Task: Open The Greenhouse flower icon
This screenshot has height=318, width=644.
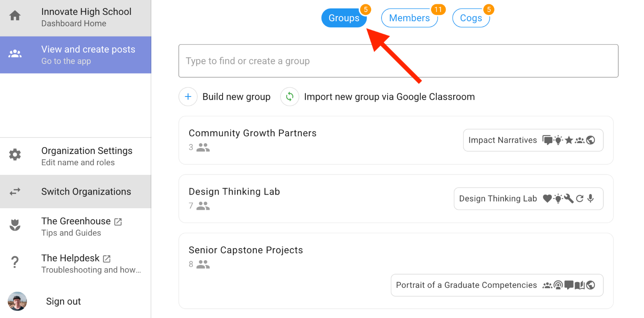Action: (15, 225)
